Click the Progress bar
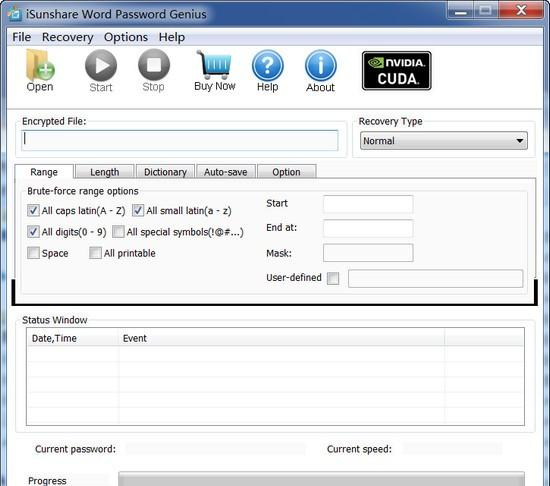 tap(321, 479)
